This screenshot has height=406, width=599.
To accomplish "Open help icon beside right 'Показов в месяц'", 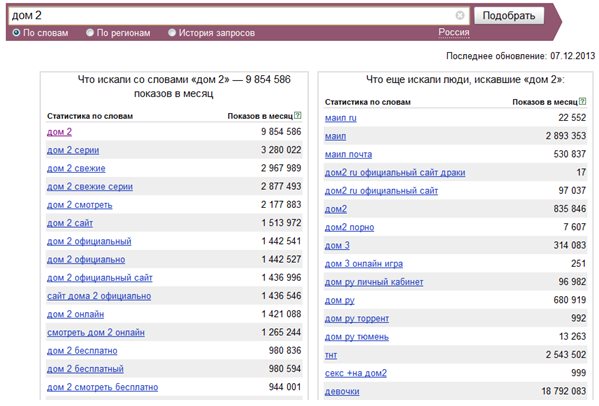I will (583, 102).
